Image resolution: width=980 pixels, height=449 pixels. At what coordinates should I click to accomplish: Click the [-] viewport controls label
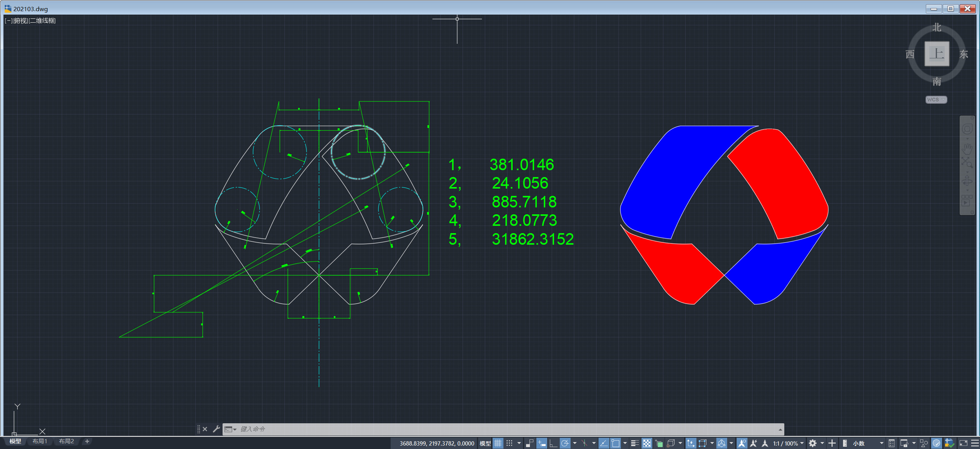click(8, 21)
